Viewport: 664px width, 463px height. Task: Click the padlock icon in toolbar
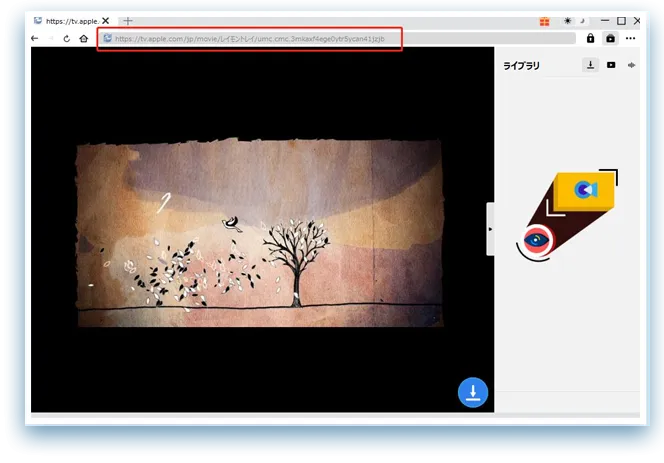(590, 39)
